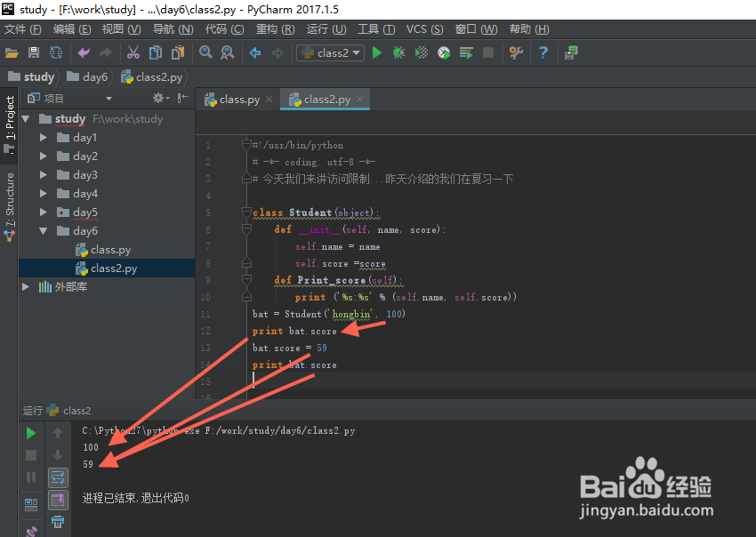Save all with the floppy disk icon

tap(34, 52)
